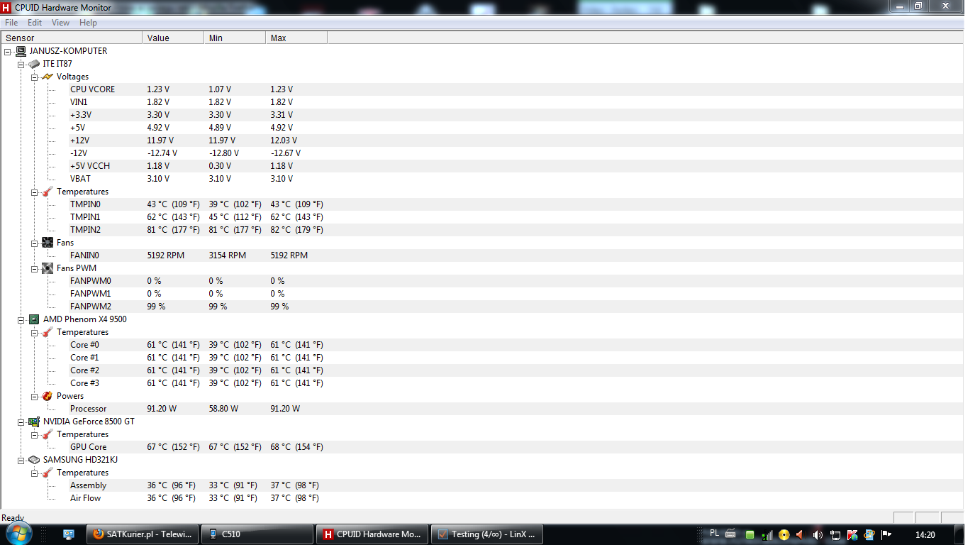
Task: Click the Value column header
Action: (x=173, y=38)
